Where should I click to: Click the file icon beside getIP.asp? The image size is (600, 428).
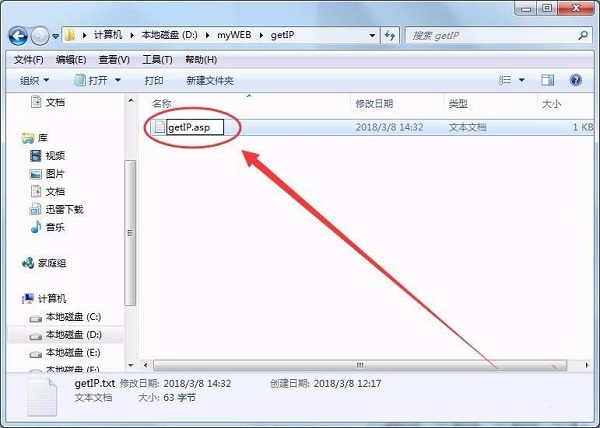click(x=159, y=127)
